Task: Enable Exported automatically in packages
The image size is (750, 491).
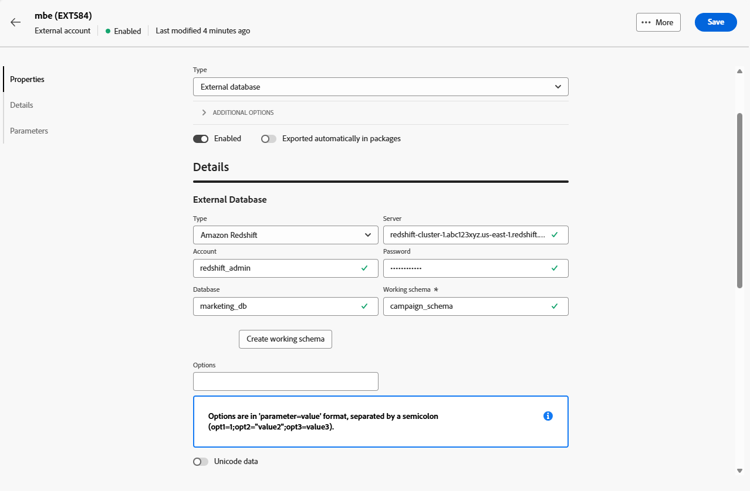Action: pos(268,139)
